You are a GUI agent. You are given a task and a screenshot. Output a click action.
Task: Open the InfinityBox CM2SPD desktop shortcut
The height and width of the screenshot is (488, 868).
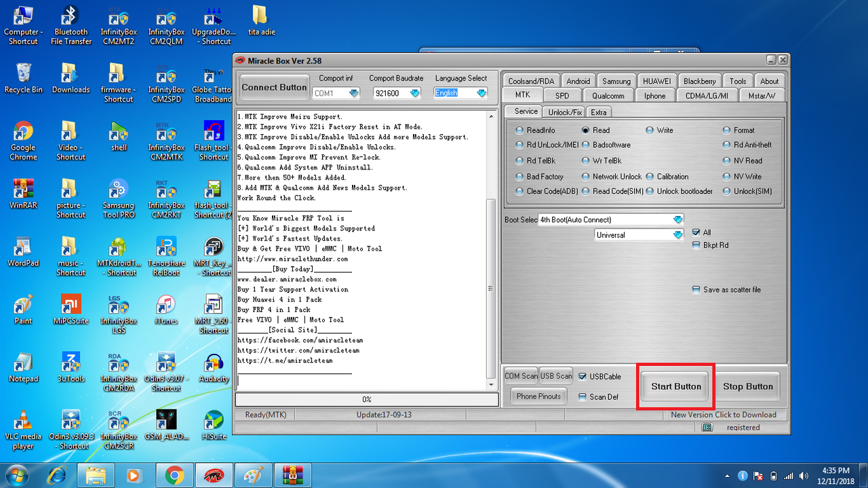click(x=166, y=83)
